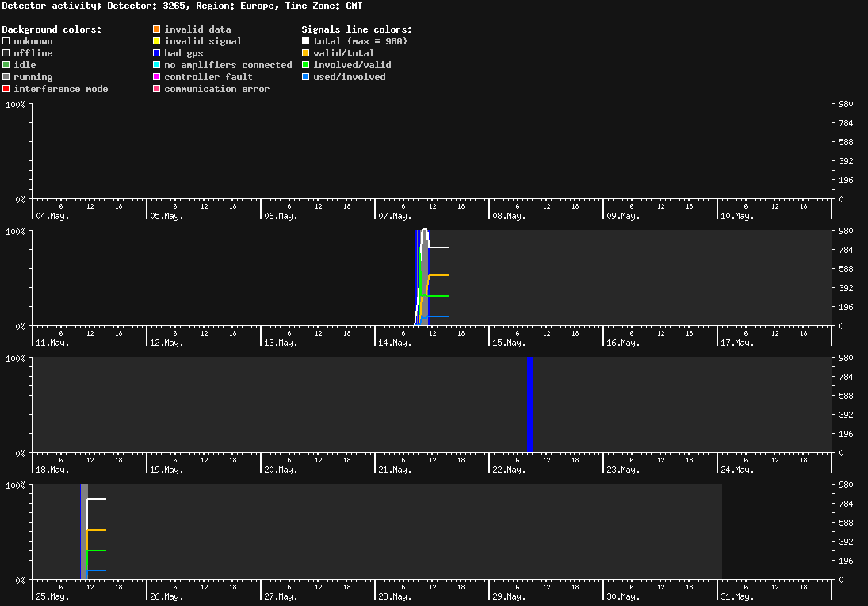Click the '31.May.' date label

pyautogui.click(x=737, y=596)
